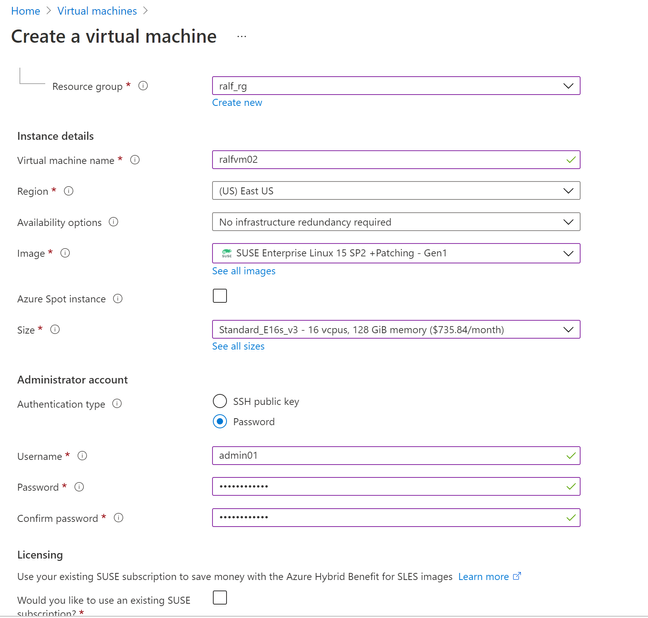Show the Password field info tooltip
This screenshot has height=618, width=648.
79,487
